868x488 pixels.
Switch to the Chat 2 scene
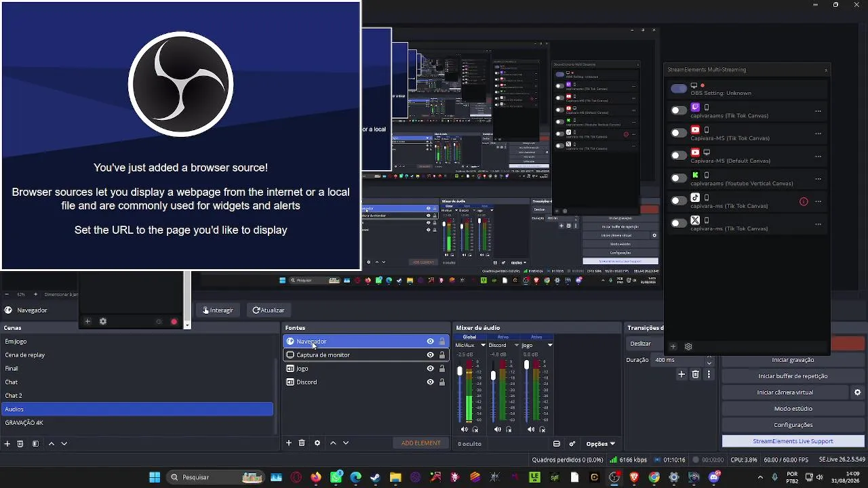138,396
